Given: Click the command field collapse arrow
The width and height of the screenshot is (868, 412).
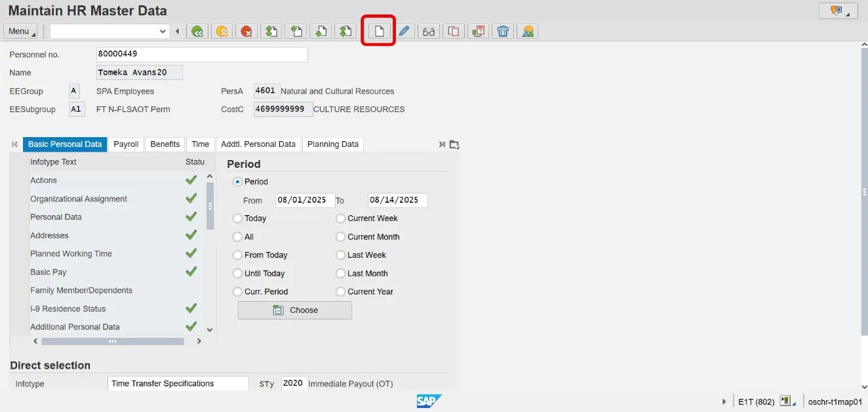Looking at the screenshot, I should point(177,31).
